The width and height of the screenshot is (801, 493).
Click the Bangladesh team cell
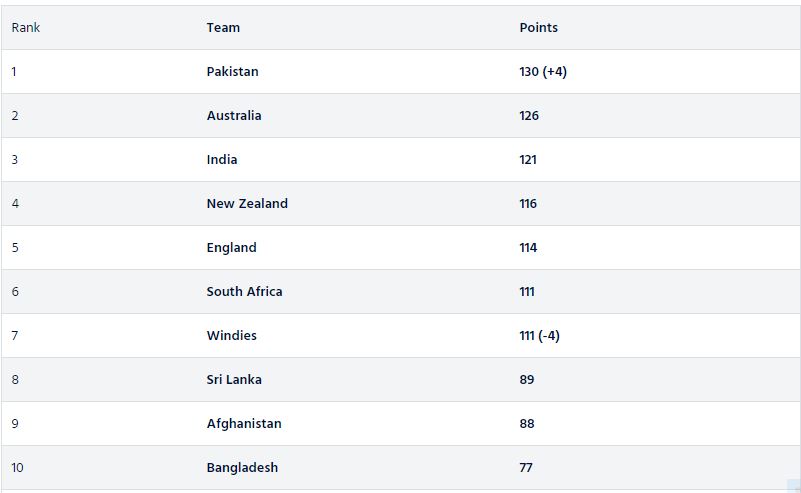click(x=242, y=468)
